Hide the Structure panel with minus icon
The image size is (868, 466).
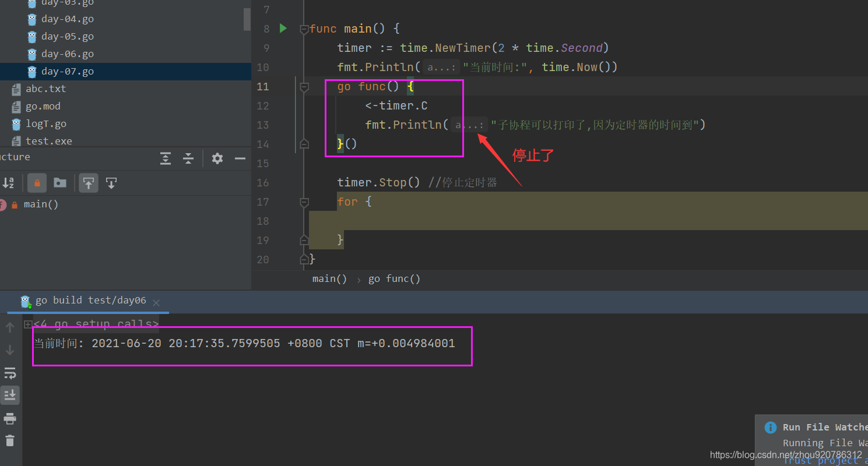pos(240,158)
